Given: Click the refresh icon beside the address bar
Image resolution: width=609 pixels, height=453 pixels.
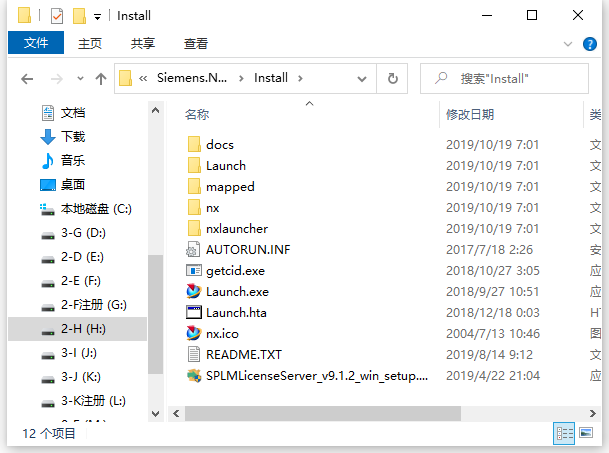Looking at the screenshot, I should 393,78.
